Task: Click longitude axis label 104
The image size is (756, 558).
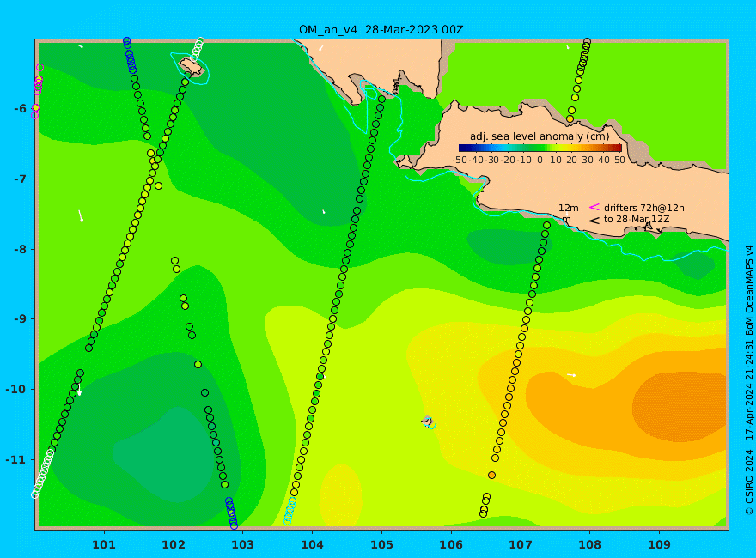Action: click(312, 544)
